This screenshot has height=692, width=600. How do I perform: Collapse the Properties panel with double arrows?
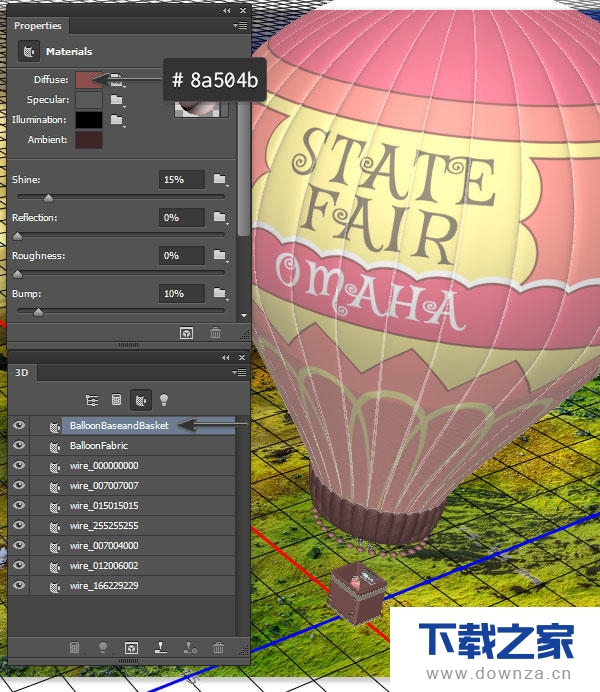[x=226, y=11]
